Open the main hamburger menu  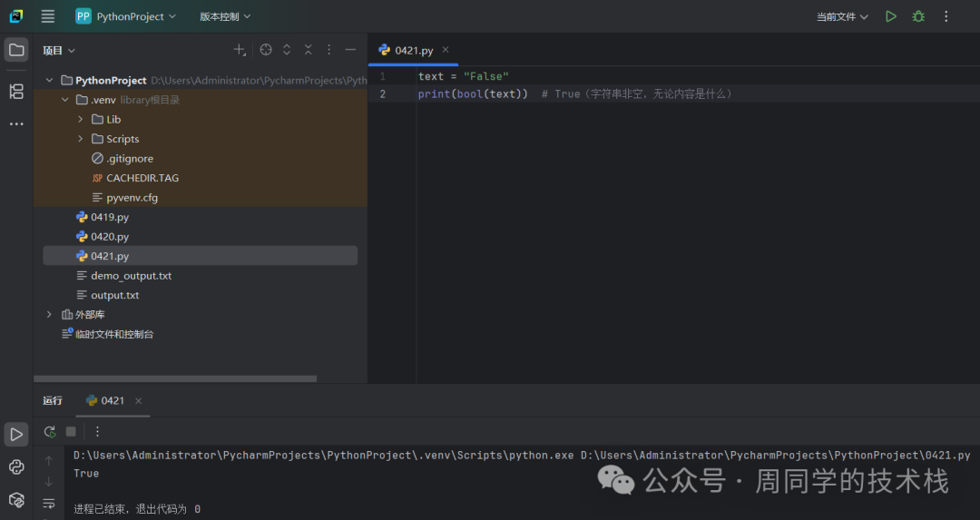click(47, 16)
